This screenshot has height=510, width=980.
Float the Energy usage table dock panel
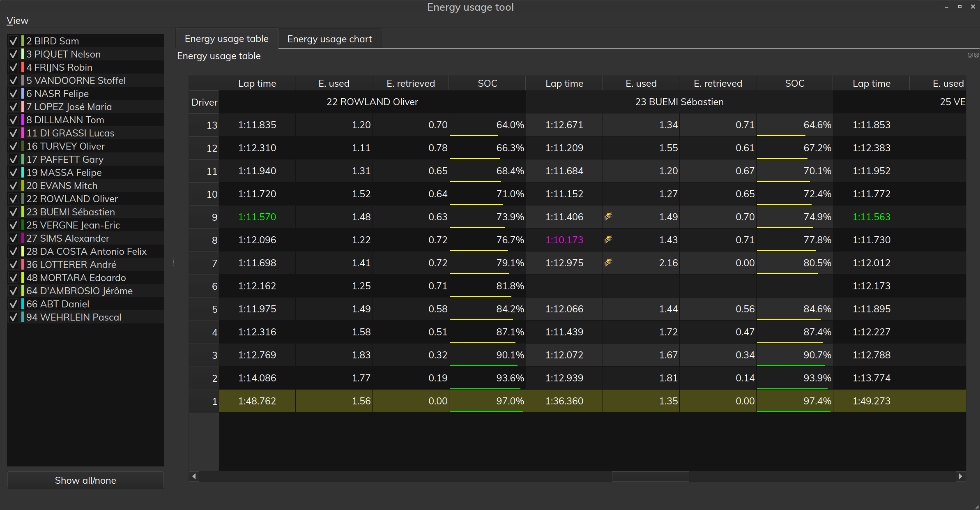tap(970, 55)
